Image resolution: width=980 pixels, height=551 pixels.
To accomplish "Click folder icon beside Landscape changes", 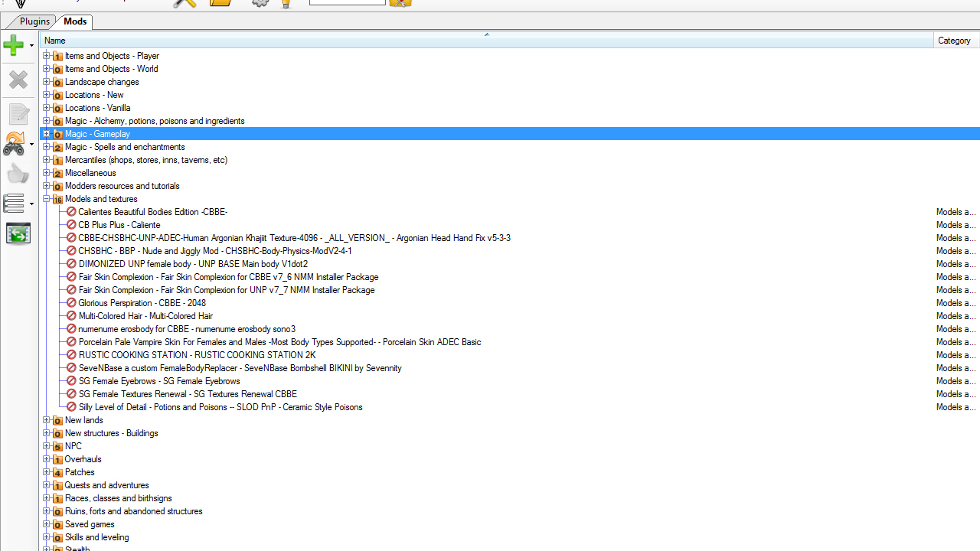I will pyautogui.click(x=58, y=82).
